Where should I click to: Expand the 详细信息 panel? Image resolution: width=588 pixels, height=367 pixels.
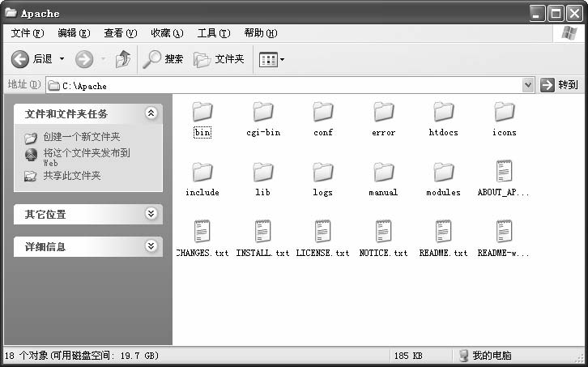click(x=151, y=245)
